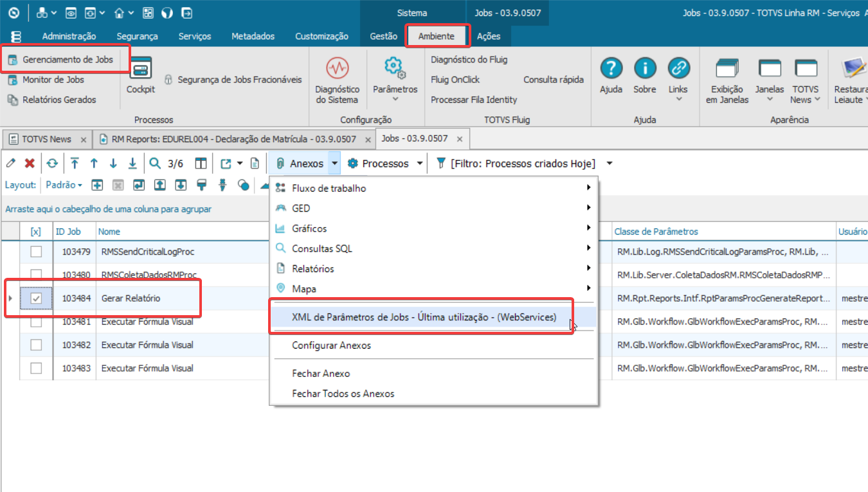Screen dimensions: 868x492
Task: Open the Segurança ribbon tab
Action: point(137,36)
